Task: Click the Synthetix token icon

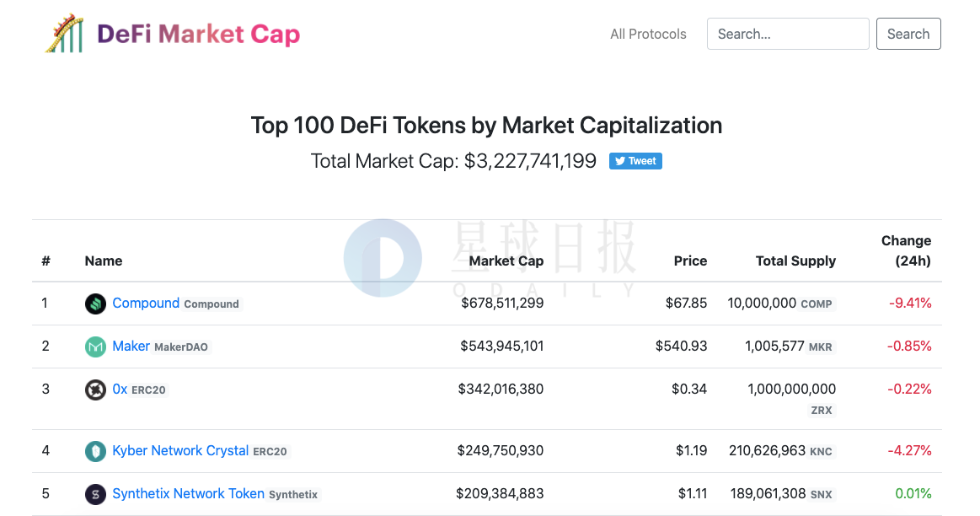Action: coord(95,495)
